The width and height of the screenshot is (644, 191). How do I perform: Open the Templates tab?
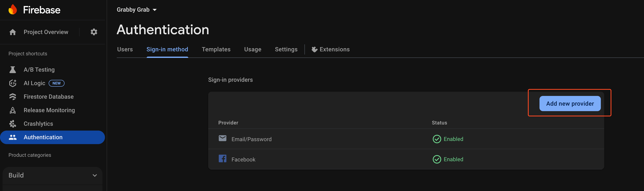tap(216, 49)
